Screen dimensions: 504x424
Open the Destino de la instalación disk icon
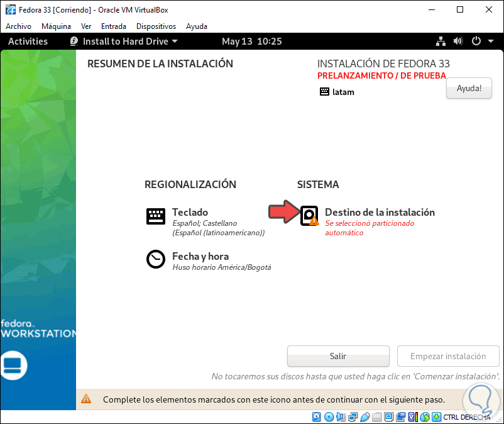[x=310, y=216]
